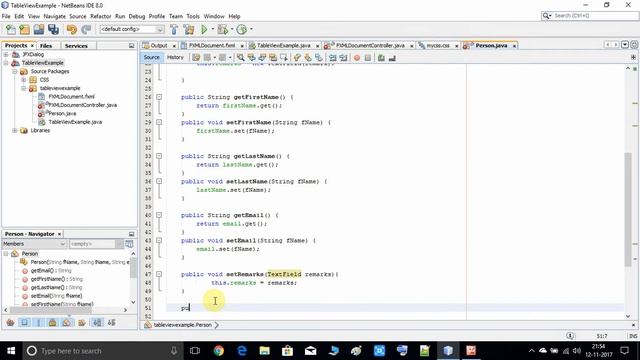Collapse the setRemarks method code fold
The width and height of the screenshot is (640, 360).
click(159, 274)
